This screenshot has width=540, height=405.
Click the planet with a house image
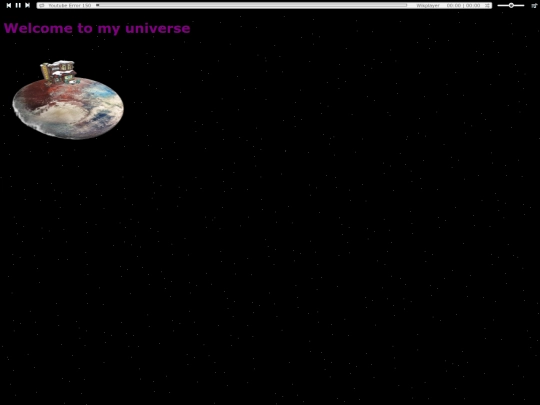click(x=68, y=100)
